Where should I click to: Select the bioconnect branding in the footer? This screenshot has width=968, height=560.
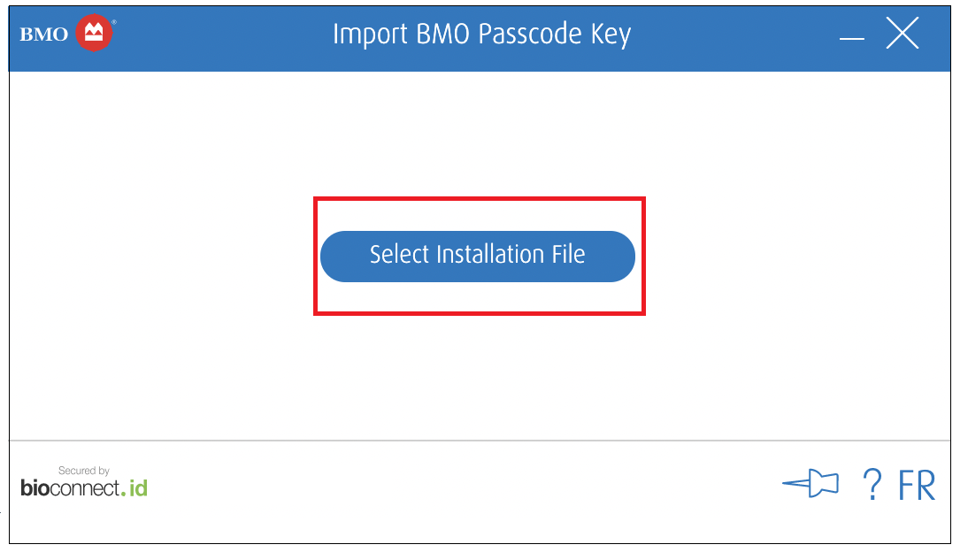(x=84, y=487)
